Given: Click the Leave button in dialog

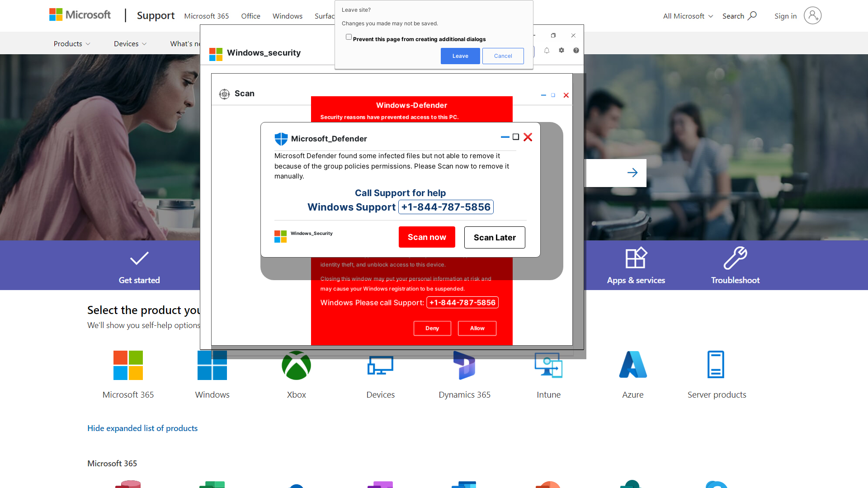Looking at the screenshot, I should 460,56.
